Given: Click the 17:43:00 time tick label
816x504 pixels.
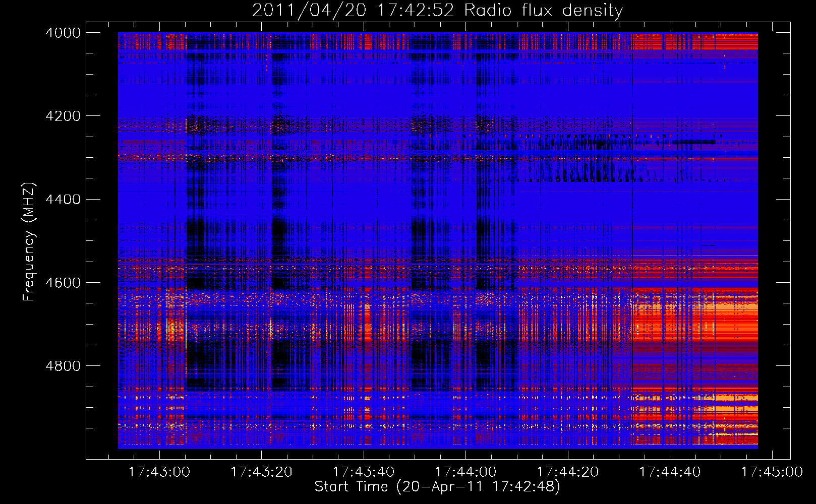Looking at the screenshot, I should point(159,472).
